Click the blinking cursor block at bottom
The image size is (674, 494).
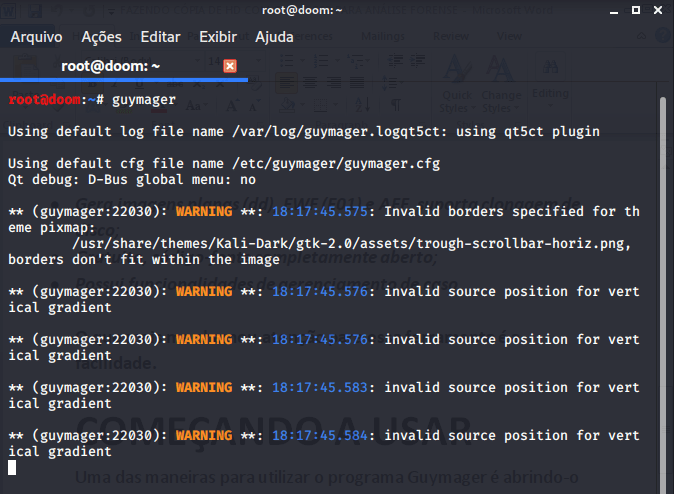[12, 467]
